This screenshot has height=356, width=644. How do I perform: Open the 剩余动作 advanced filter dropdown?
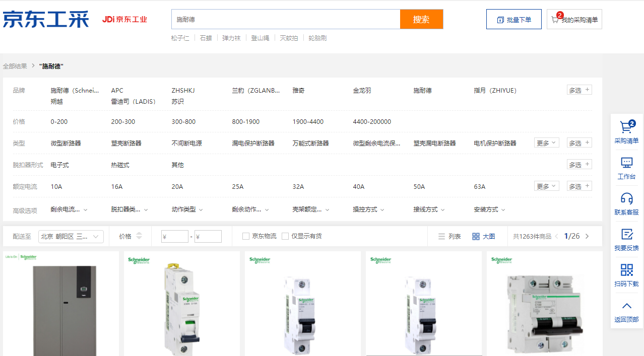pos(250,209)
